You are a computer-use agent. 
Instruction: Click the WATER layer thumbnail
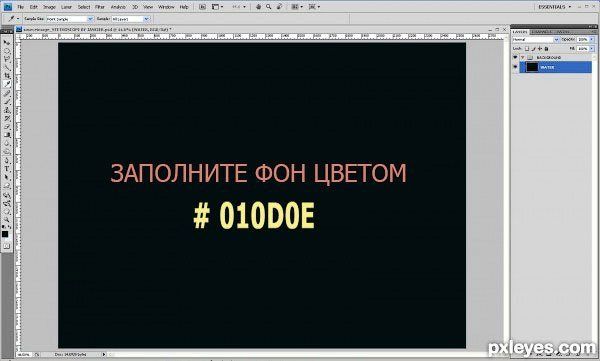pyautogui.click(x=532, y=67)
